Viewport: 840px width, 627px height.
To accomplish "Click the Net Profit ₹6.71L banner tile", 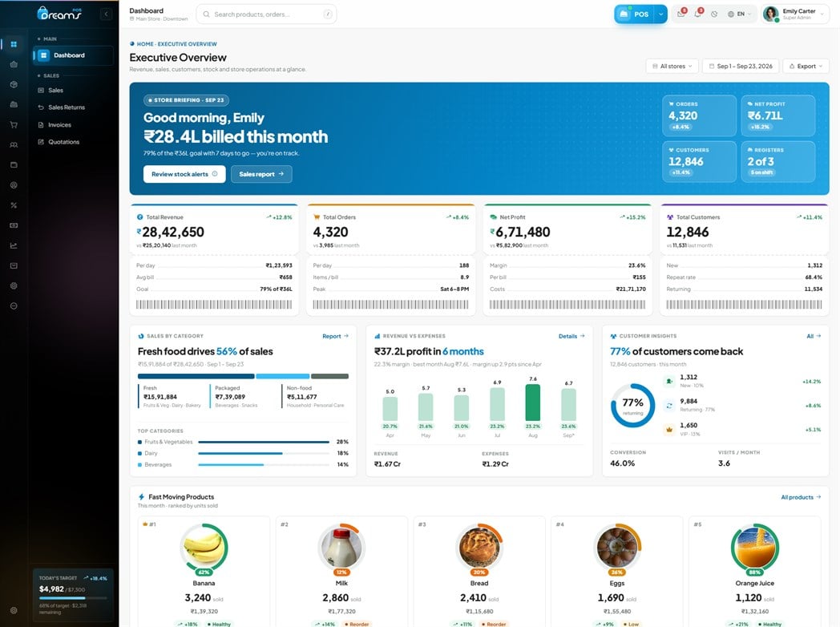I will click(x=778, y=115).
